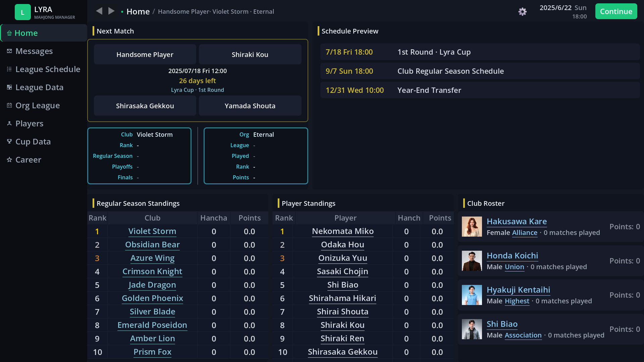644x362 pixels.
Task: Click the Lyra Mahjong Manager logo
Action: (x=23, y=12)
